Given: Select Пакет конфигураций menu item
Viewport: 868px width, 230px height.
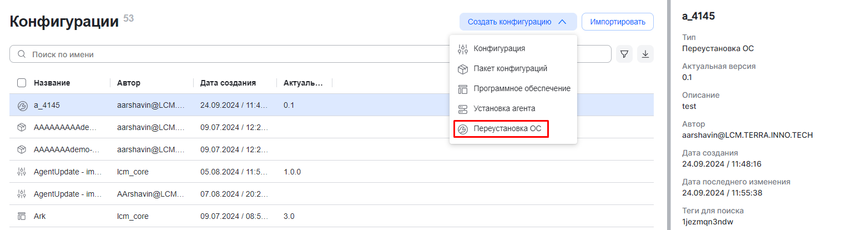Looking at the screenshot, I should [x=510, y=68].
